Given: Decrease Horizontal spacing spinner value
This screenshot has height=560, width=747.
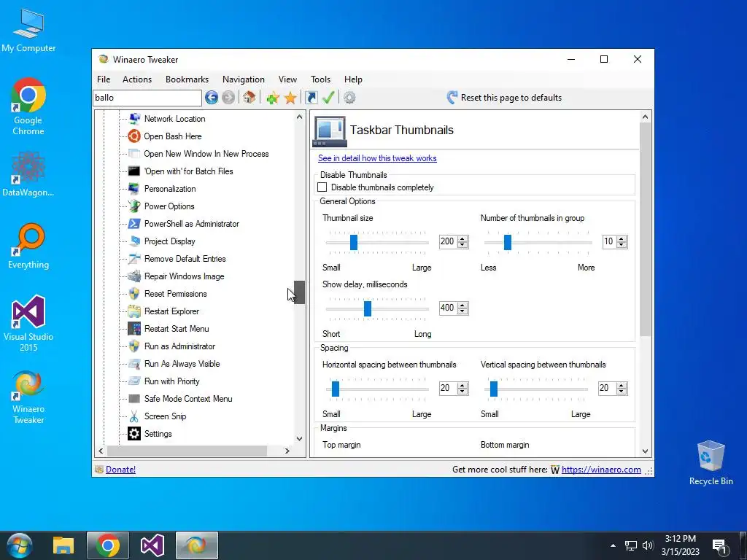Looking at the screenshot, I should (462, 392).
